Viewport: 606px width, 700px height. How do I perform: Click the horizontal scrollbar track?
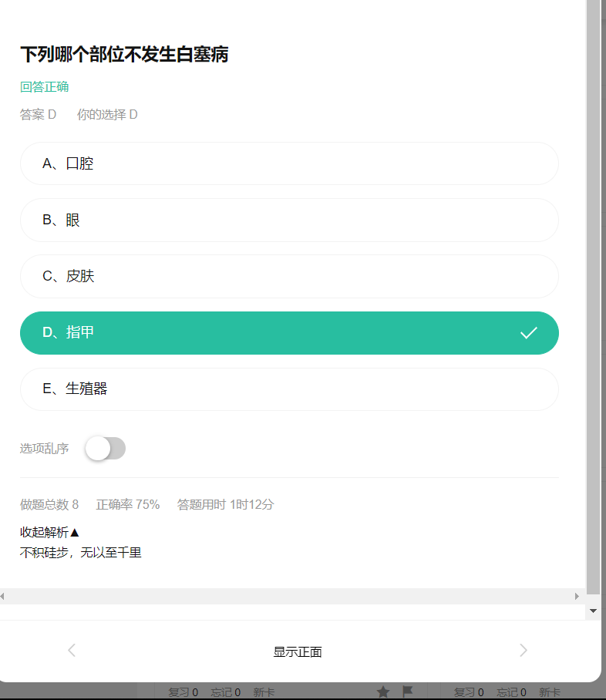point(289,597)
